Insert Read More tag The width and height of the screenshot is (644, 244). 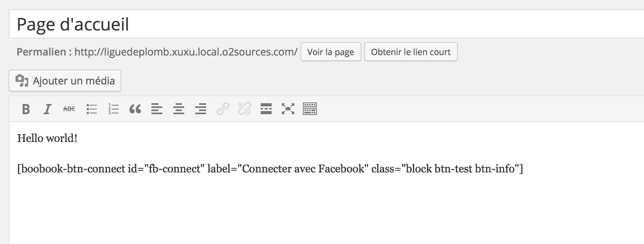tap(266, 109)
